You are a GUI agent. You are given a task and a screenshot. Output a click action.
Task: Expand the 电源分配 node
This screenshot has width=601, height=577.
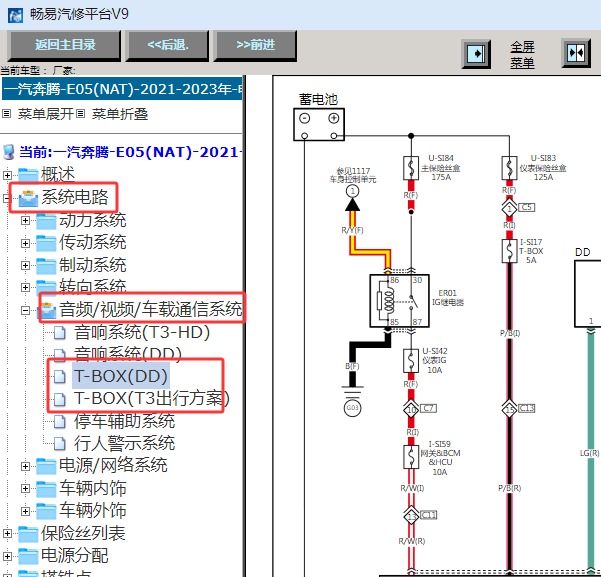pyautogui.click(x=7, y=556)
